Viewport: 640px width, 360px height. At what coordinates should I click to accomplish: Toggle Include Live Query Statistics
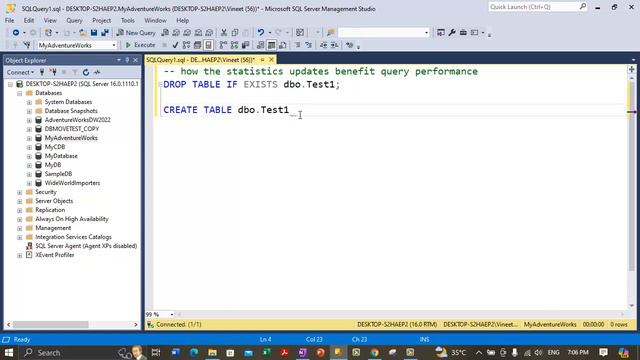234,45
